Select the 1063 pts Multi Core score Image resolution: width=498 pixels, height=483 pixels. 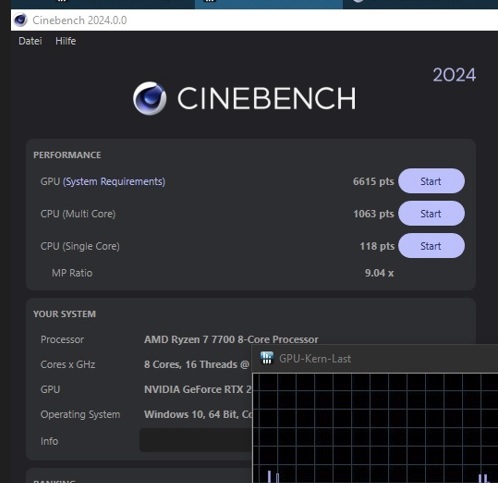click(374, 214)
